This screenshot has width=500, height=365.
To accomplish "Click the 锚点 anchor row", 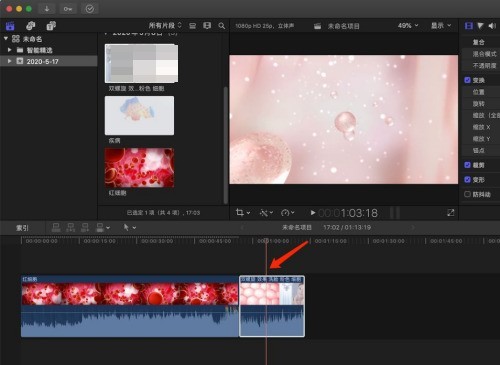I will [x=481, y=150].
